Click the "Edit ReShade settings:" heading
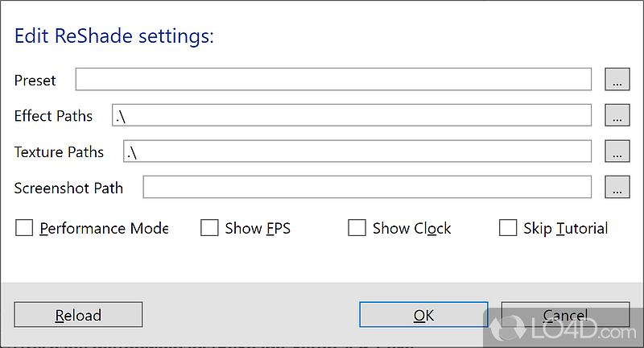Screen dimensions: 644x348 click(x=114, y=36)
